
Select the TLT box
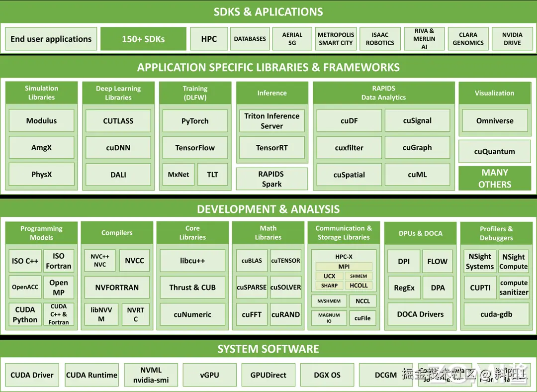(212, 175)
